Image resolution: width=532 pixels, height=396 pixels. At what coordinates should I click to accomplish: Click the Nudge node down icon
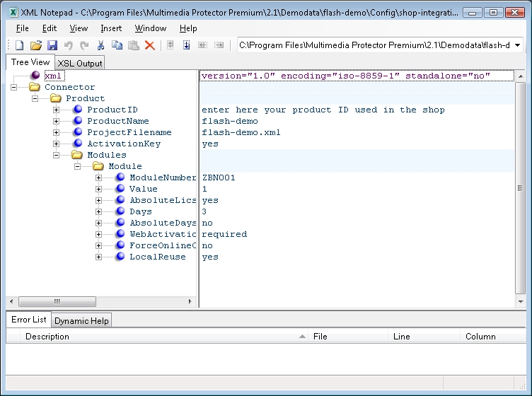click(187, 45)
